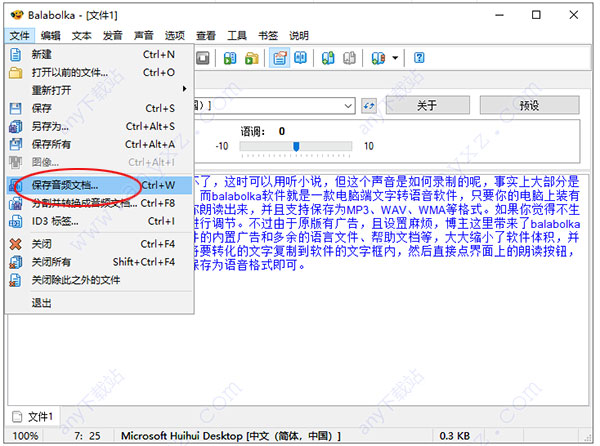This screenshot has width=600, height=446.
Task: Select 保存音频文档... menu entry
Action: [99, 185]
